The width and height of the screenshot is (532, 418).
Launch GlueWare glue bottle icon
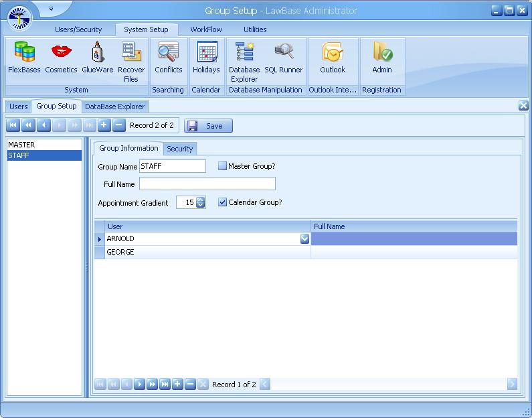98,57
